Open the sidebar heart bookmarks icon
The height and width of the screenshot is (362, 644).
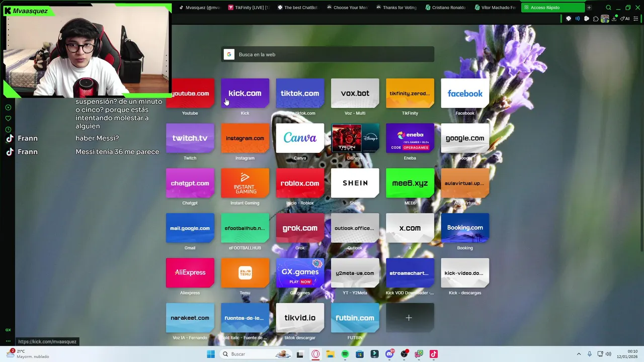click(8, 119)
